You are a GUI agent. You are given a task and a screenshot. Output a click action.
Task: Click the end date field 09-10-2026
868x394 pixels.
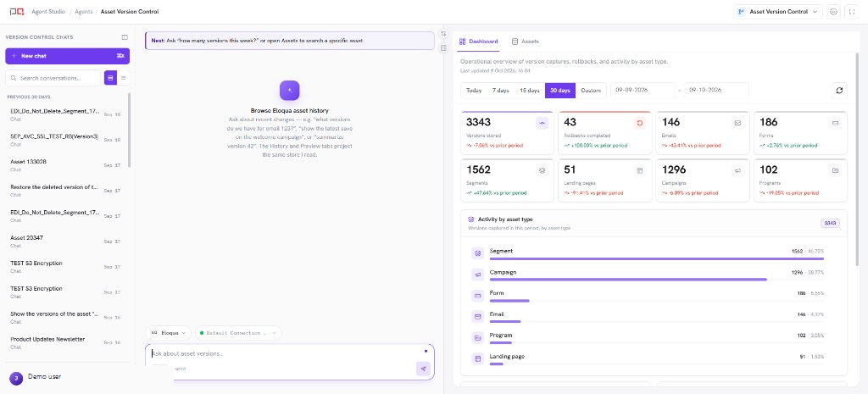pos(716,90)
